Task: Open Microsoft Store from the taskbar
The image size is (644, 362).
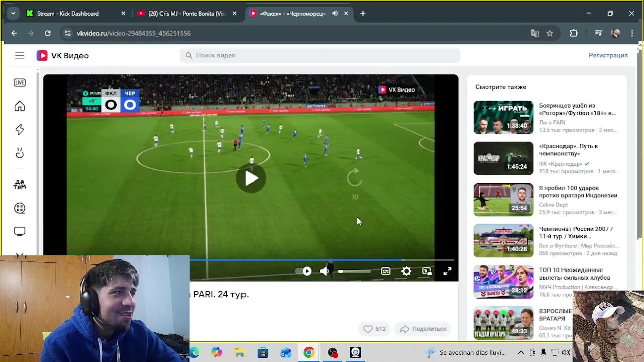Action: [263, 353]
